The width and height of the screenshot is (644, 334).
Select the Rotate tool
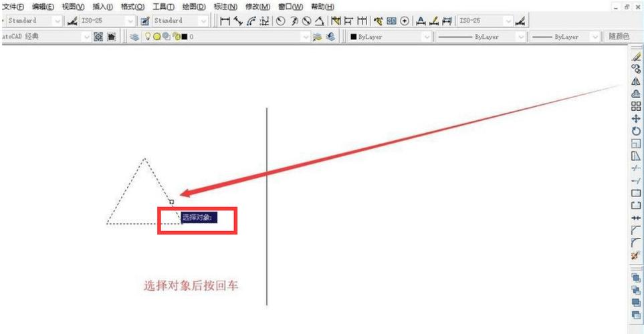[x=636, y=131]
